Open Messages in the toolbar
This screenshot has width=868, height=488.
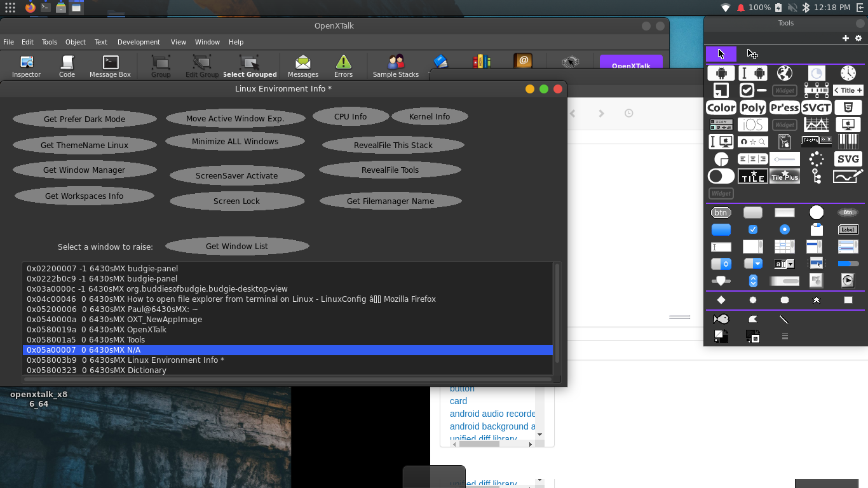tap(303, 66)
